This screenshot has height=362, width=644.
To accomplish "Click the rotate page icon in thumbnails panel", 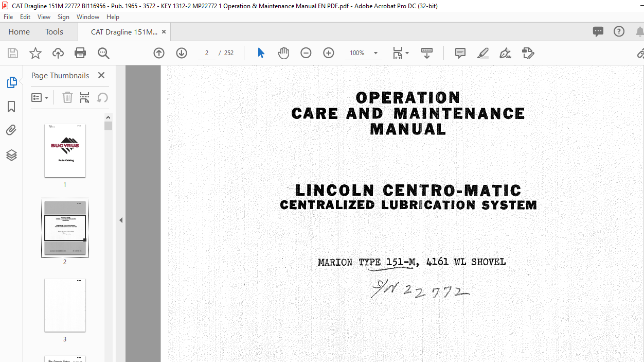I will click(102, 97).
